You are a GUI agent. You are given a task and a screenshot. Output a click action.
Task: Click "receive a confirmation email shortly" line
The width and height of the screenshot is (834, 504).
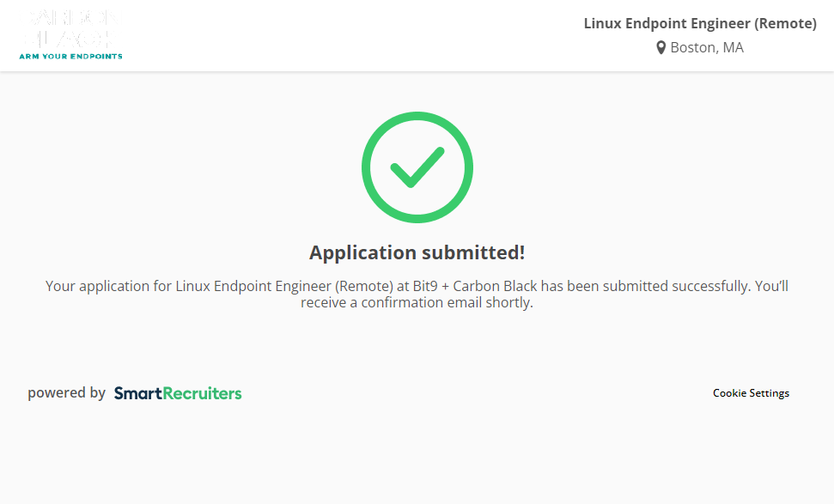click(417, 303)
